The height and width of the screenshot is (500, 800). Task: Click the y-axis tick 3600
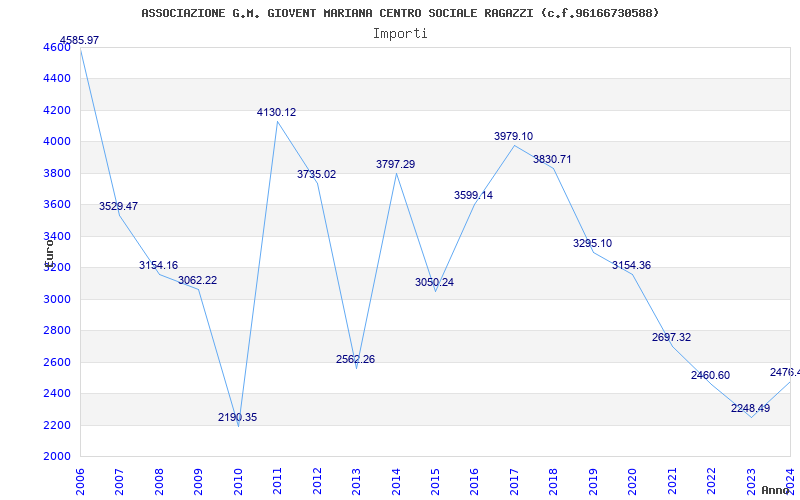pos(57,205)
